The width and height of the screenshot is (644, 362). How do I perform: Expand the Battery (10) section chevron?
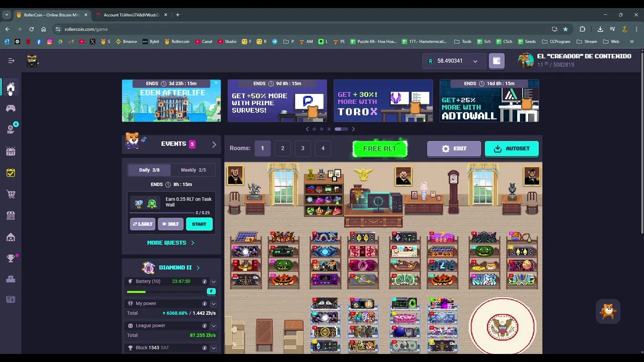[x=213, y=282]
